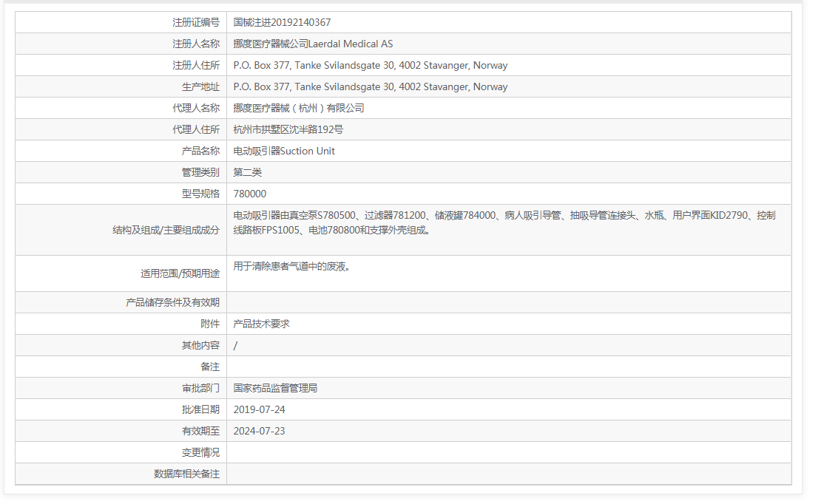Click the 产品储存条件及有效期 row label
Viewport: 824px width, 504px height.
pyautogui.click(x=172, y=302)
